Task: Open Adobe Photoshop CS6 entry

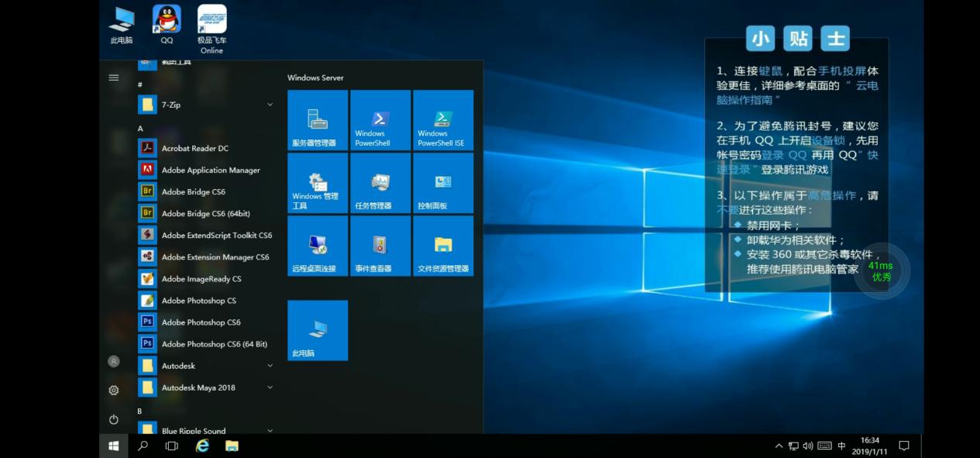Action: [x=206, y=322]
